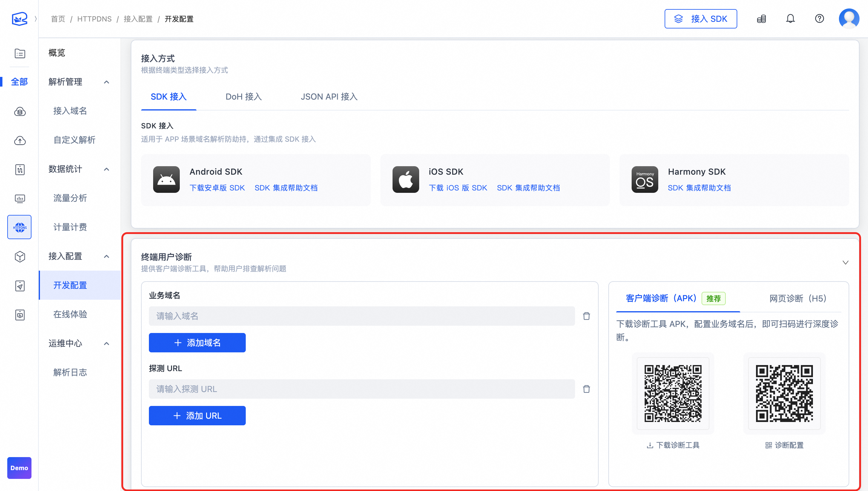Switch to 网页诊断（H5）tab
This screenshot has height=491, width=868.
coord(797,298)
